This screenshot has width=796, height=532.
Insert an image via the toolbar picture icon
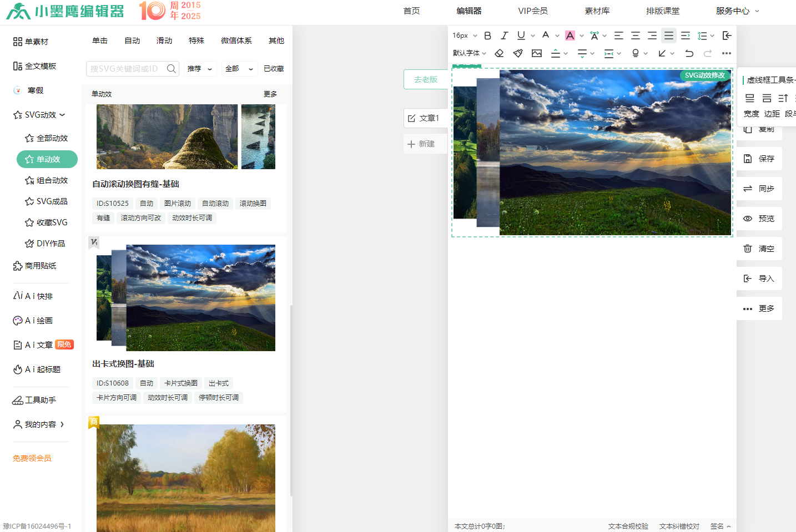click(x=537, y=53)
